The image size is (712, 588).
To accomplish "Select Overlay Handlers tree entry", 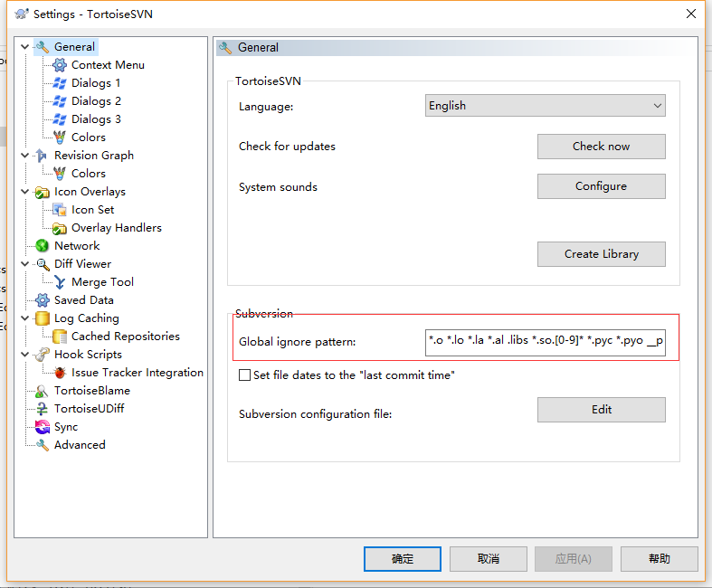I will [117, 228].
